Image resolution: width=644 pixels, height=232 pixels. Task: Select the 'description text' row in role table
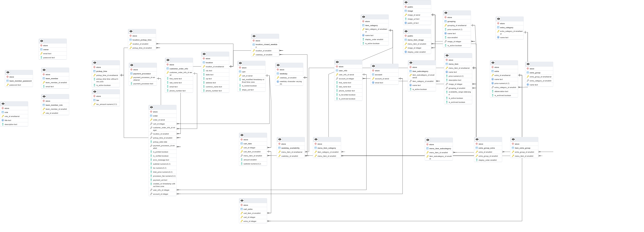tap(14, 124)
